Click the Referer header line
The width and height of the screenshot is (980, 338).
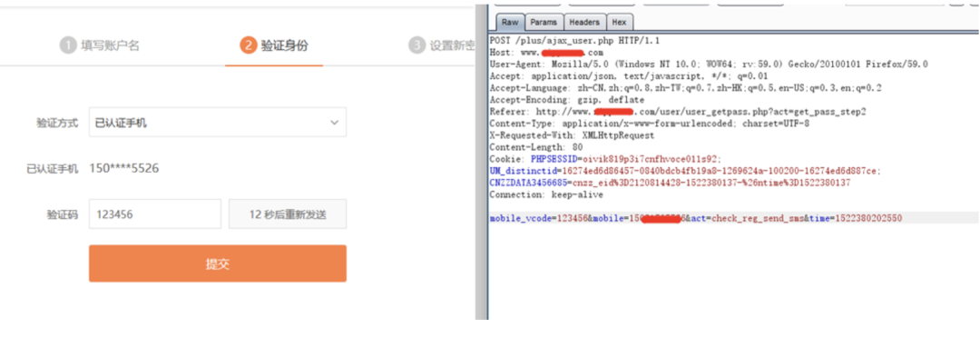click(x=678, y=112)
